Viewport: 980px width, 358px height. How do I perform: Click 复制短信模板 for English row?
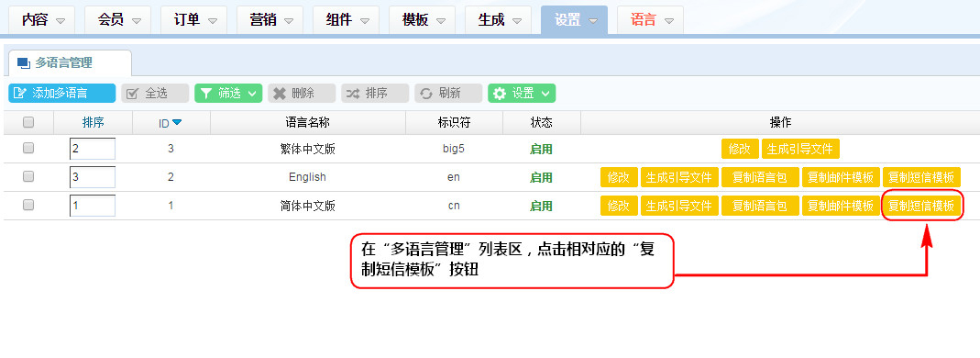click(x=922, y=177)
